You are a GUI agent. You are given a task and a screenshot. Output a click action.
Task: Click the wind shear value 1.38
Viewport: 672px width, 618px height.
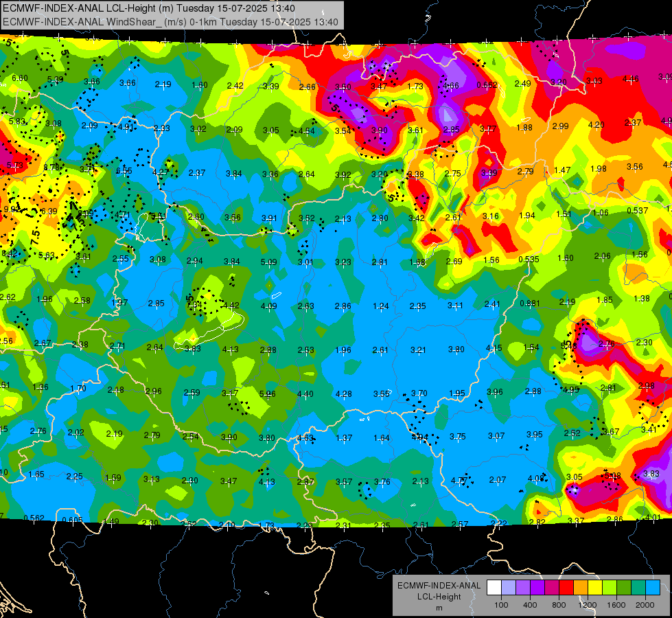642,298
